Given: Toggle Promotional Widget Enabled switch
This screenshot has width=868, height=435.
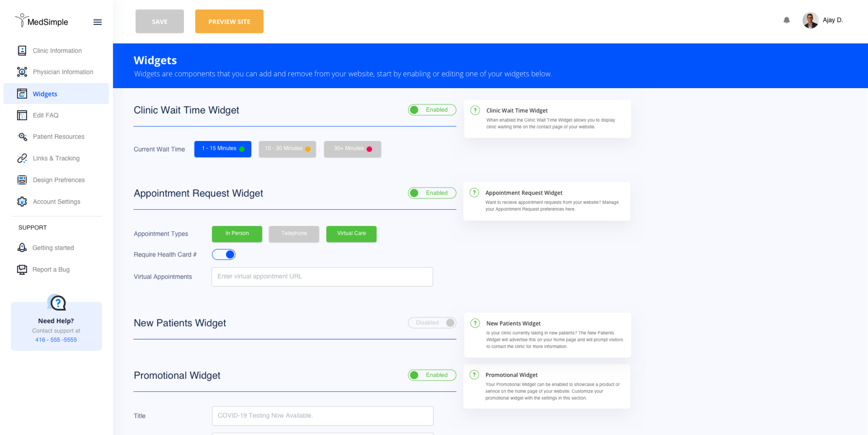Looking at the screenshot, I should tap(432, 375).
